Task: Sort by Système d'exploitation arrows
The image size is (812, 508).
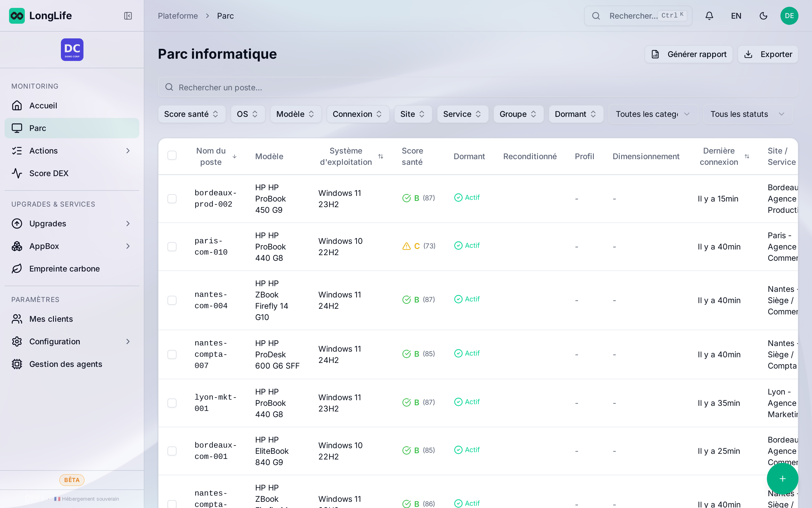Action: pyautogui.click(x=381, y=157)
